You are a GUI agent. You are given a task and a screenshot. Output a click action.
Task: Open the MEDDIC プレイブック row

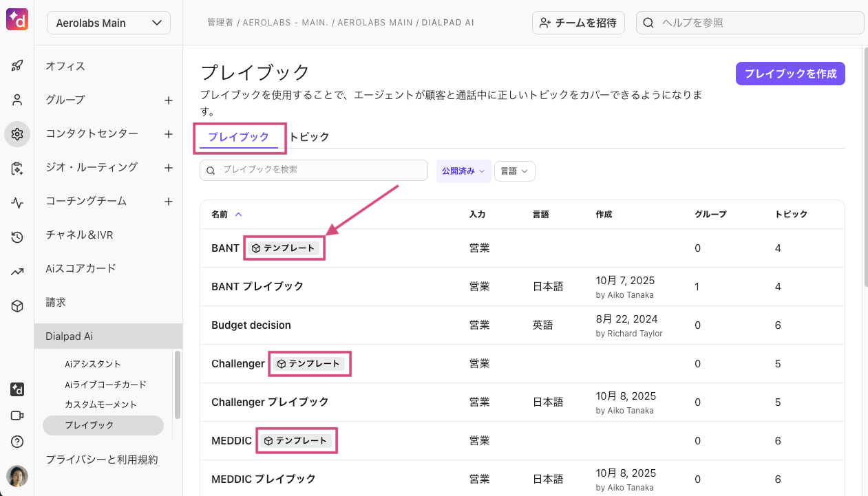coord(522,479)
